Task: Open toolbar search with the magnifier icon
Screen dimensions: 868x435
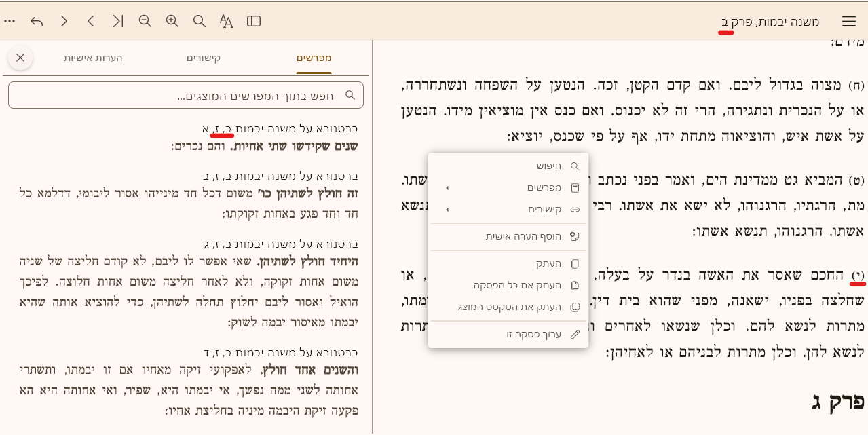Action: 199,21
